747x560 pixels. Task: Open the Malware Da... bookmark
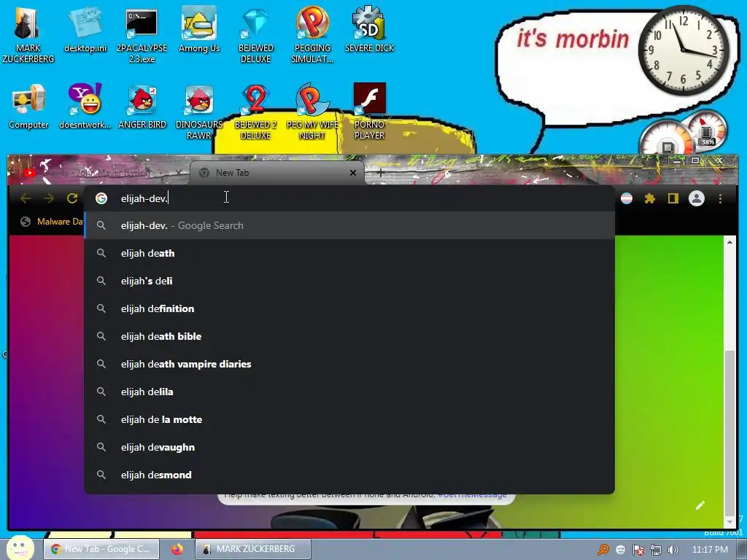(x=53, y=222)
